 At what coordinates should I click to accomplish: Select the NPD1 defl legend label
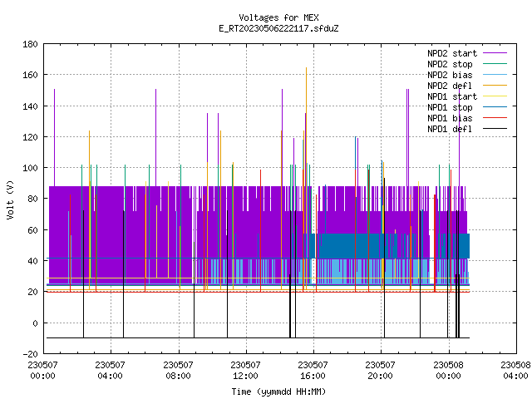coord(450,129)
